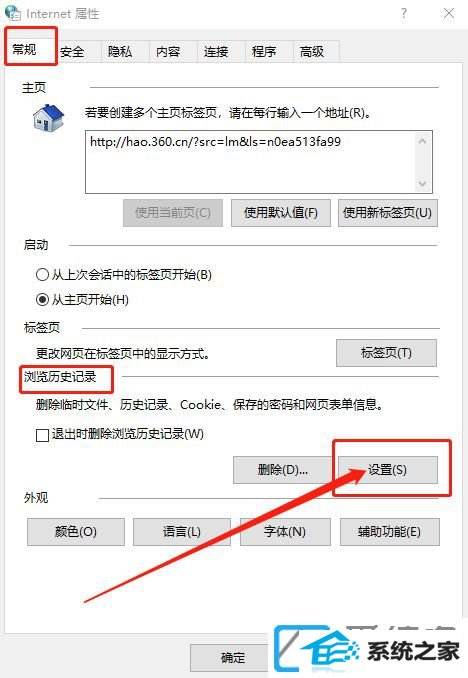Image resolution: width=468 pixels, height=678 pixels.
Task: Click the home page box up arrow
Action: pyautogui.click(x=423, y=141)
